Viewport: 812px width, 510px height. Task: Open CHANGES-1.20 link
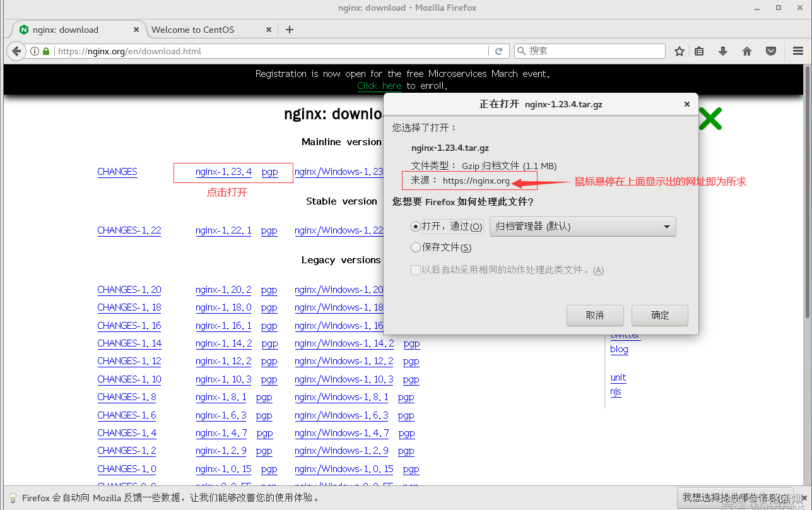pyautogui.click(x=129, y=290)
